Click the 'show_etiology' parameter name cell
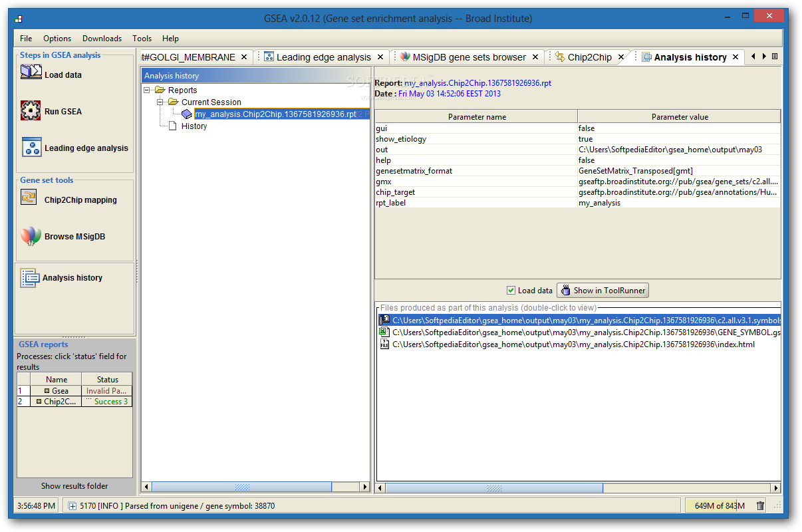The height and width of the screenshot is (532, 802). (476, 139)
